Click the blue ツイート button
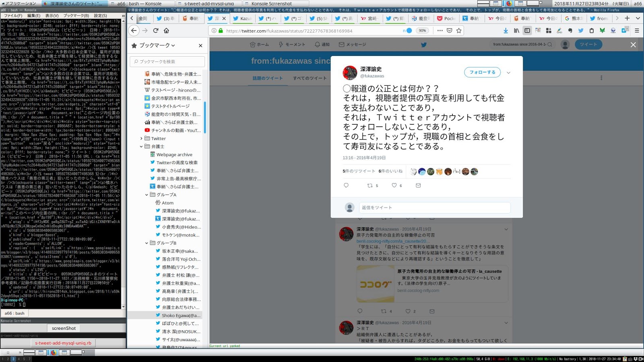Screen dimensions: 644x362 pos(588,45)
